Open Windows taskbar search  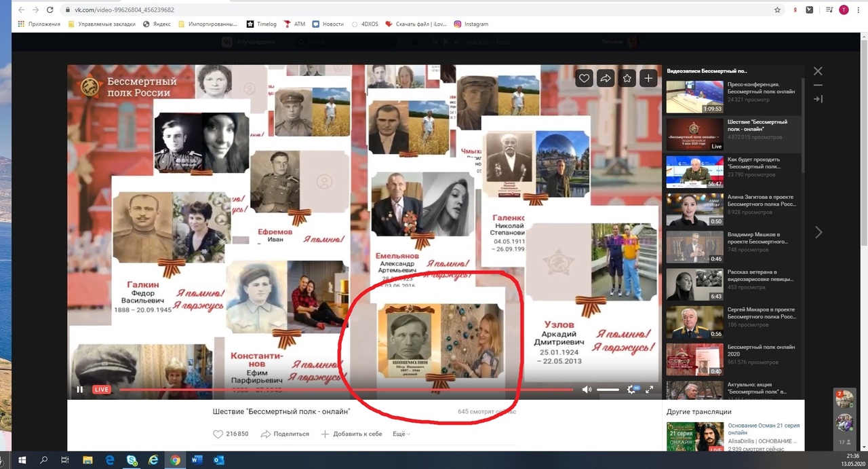[x=43, y=459]
